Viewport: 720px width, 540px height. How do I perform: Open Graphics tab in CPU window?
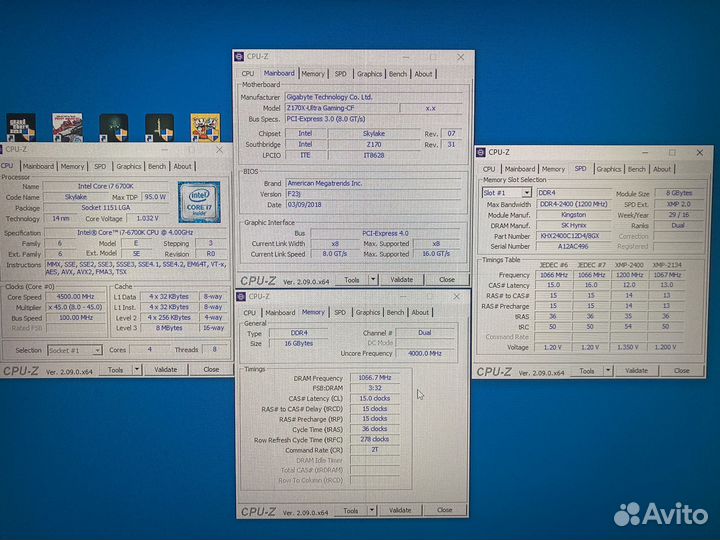[x=129, y=166]
